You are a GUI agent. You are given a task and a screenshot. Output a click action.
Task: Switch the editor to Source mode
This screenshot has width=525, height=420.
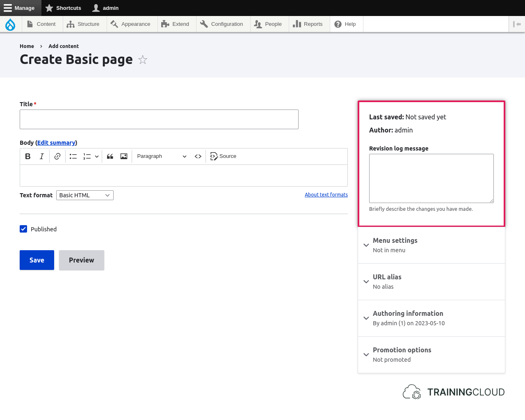pos(224,156)
